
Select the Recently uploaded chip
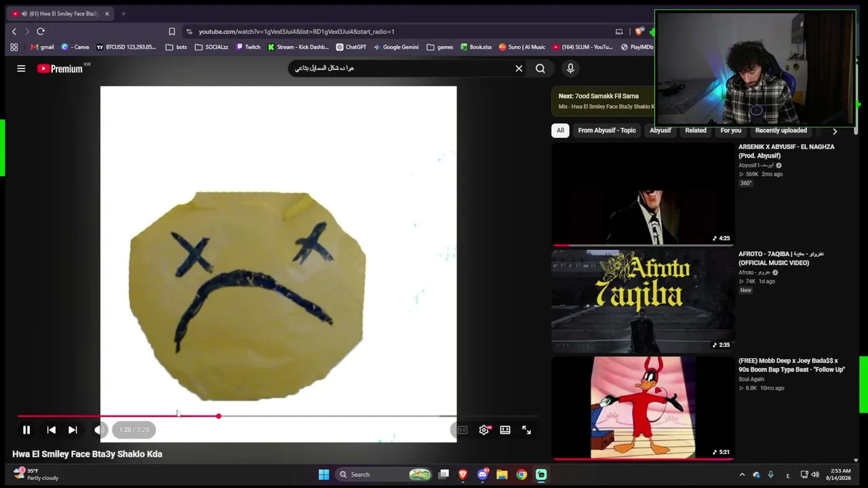(781, 130)
